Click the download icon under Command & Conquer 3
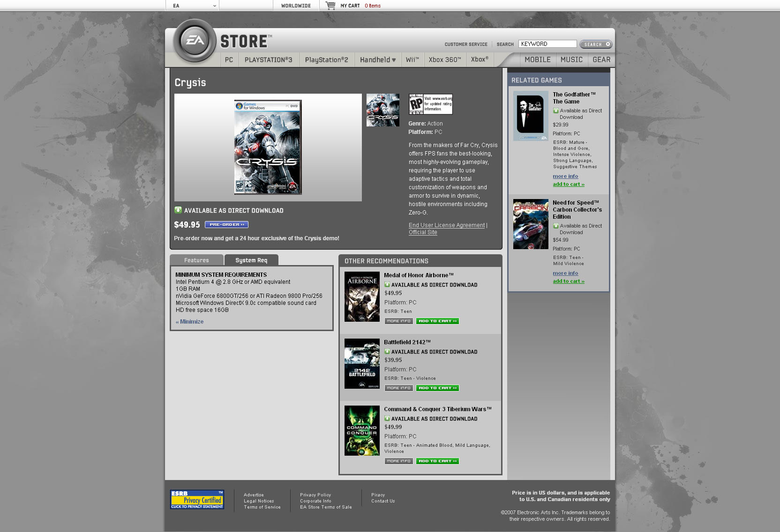Screen dimensions: 780x532 click(x=387, y=419)
